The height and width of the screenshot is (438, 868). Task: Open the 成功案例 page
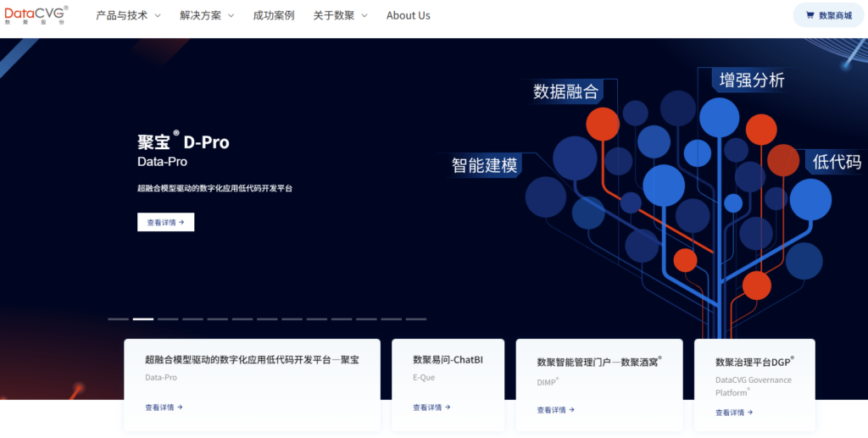point(274,15)
